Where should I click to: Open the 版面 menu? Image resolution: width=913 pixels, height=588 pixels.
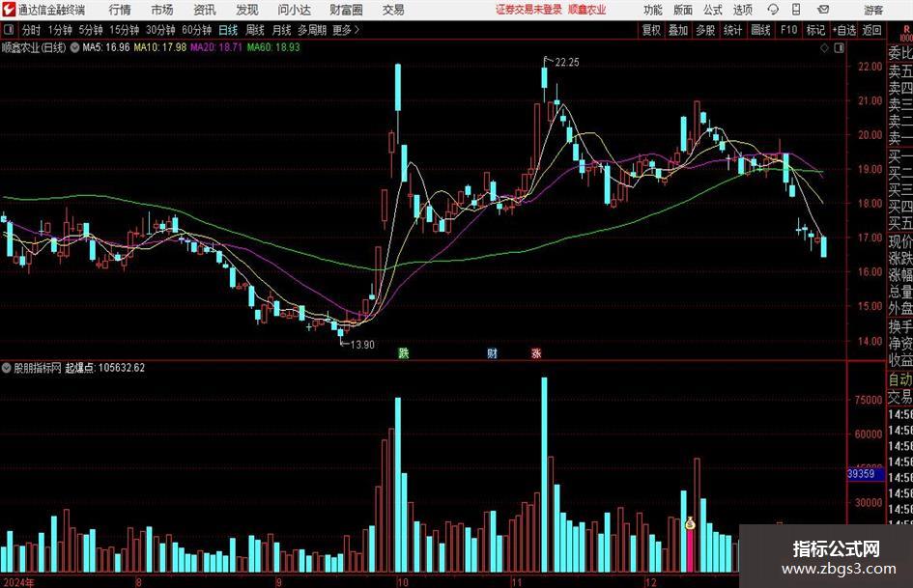tap(682, 10)
